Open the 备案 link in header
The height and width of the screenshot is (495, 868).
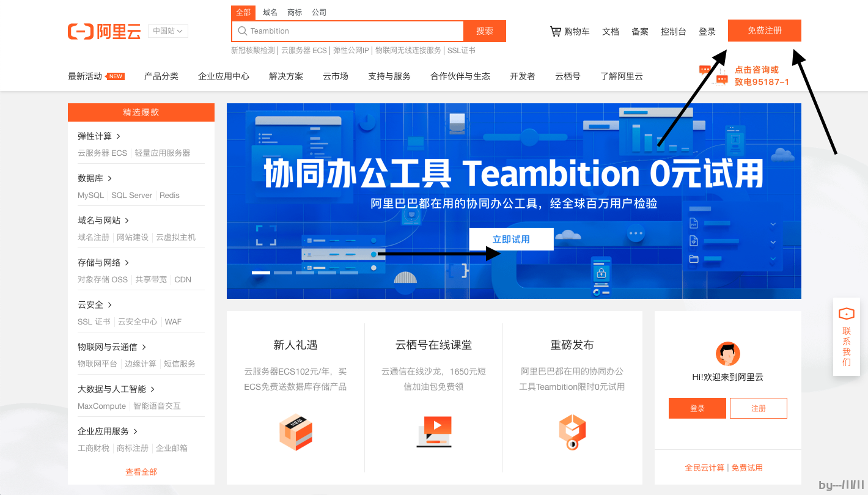pyautogui.click(x=640, y=32)
